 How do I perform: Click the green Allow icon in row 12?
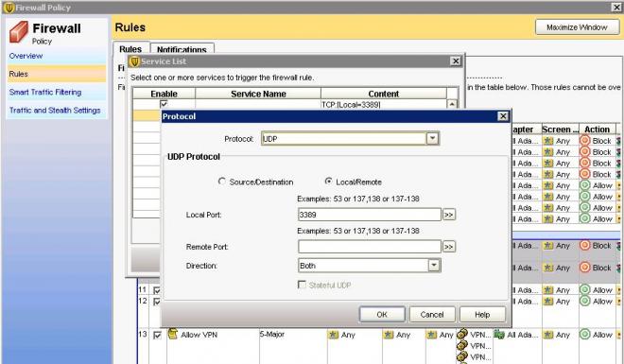tap(584, 301)
